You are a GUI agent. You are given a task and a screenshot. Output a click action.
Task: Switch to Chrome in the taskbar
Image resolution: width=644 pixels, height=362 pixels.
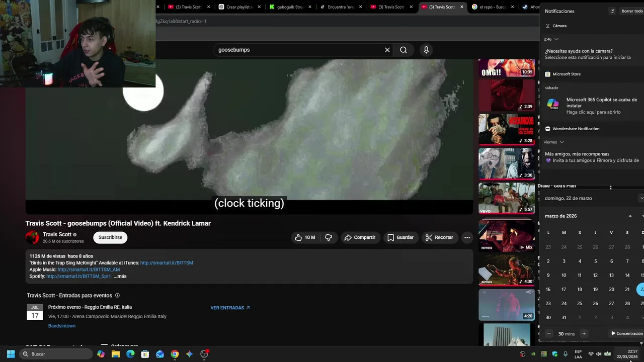[x=175, y=354]
